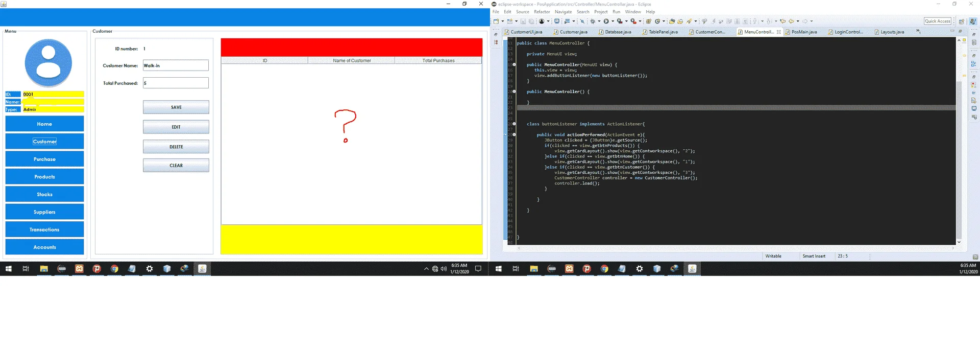Click the Open Task icon in Eclipse toolbar
Image resolution: width=980 pixels, height=347 pixels.
[x=680, y=21]
